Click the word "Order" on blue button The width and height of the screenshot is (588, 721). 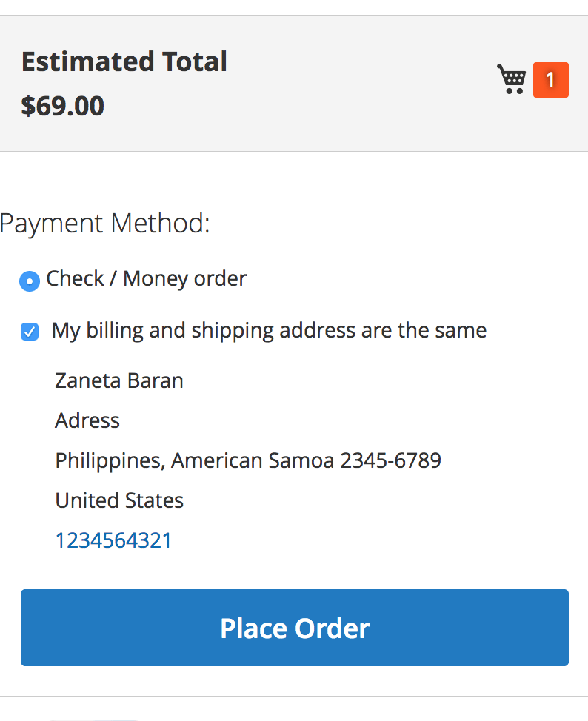[x=332, y=628]
